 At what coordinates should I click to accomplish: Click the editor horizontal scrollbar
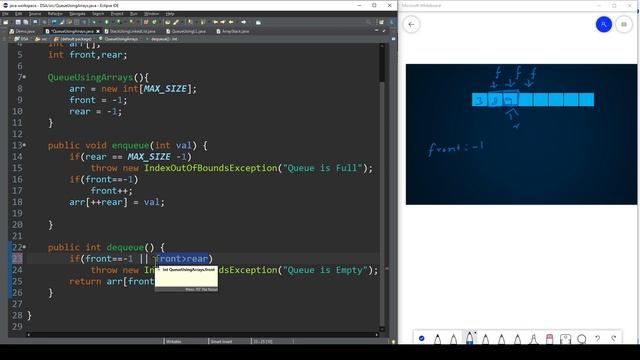point(202,335)
